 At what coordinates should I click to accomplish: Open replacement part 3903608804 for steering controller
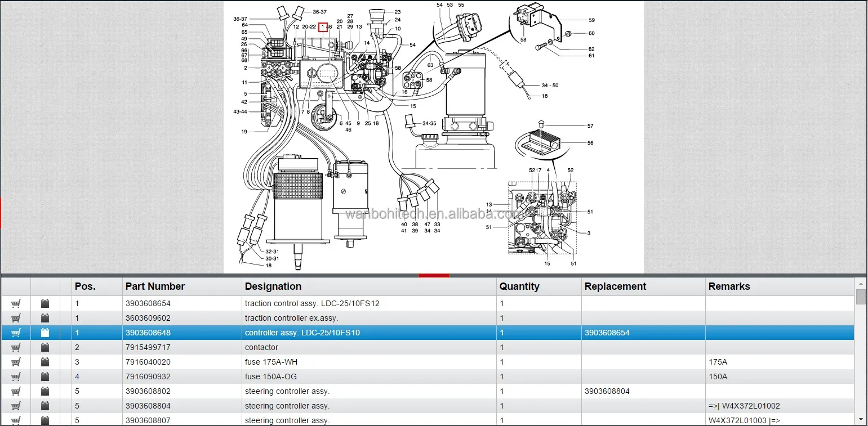(x=607, y=391)
